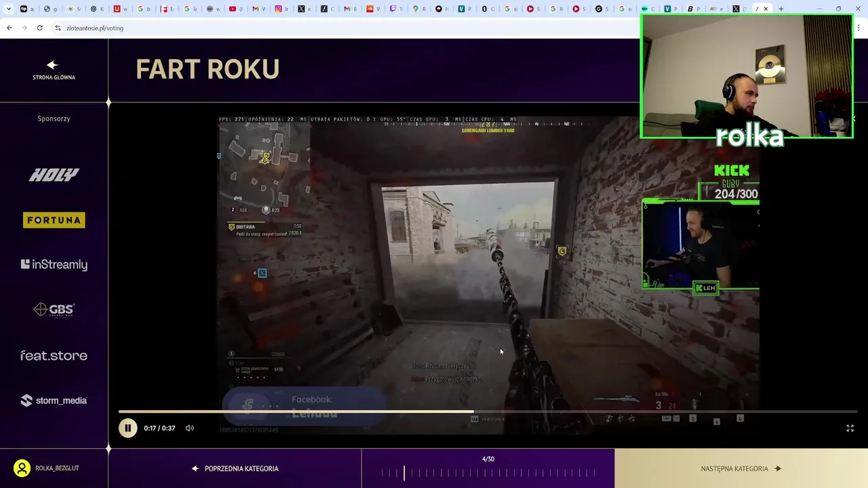Open the FORTUNA sponsor logo
The width and height of the screenshot is (868, 488).
click(54, 220)
